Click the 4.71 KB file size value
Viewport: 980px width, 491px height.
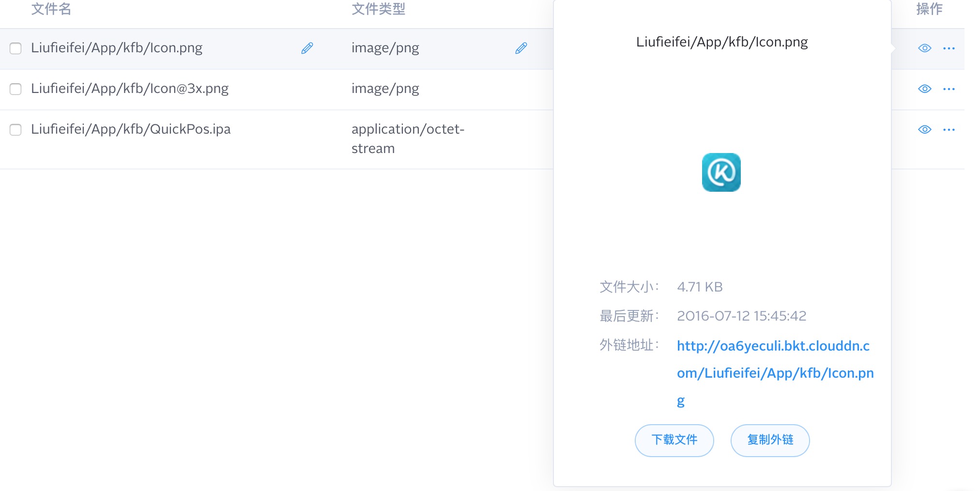[x=700, y=287]
